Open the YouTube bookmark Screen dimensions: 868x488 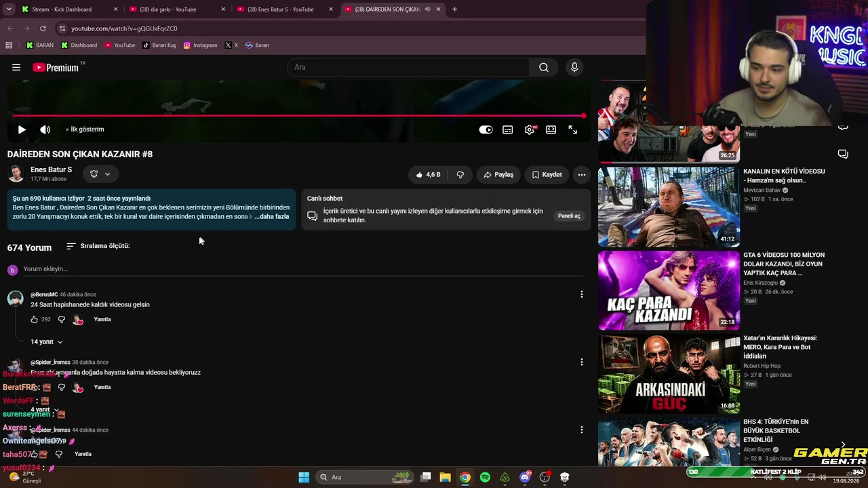tap(120, 45)
